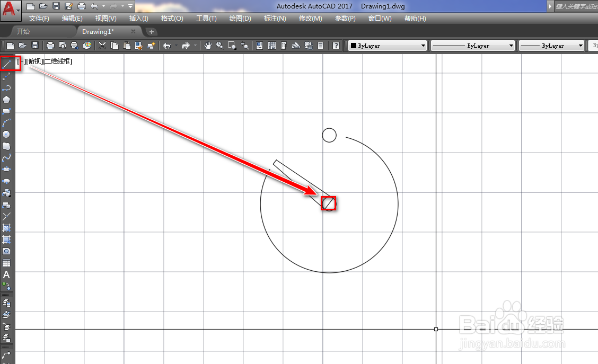Screen dimensions: 598x364
Task: Select the Circle tool
Action: tap(6, 135)
